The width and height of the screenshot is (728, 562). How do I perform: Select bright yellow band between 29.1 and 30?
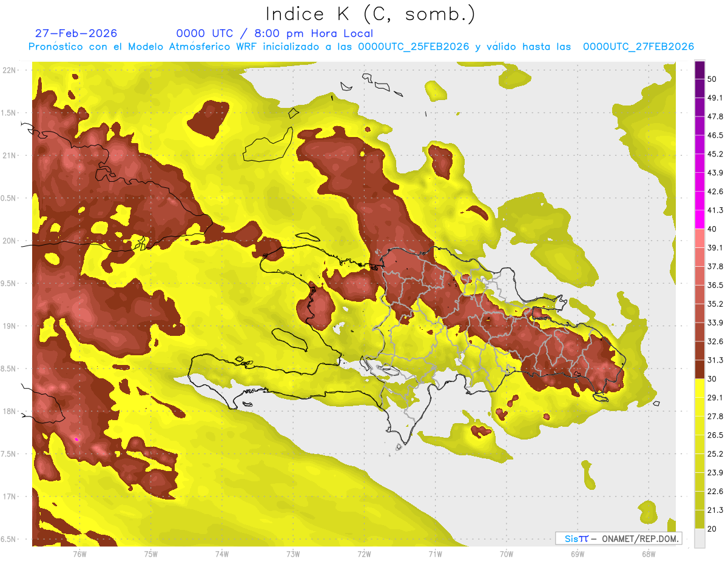(699, 388)
